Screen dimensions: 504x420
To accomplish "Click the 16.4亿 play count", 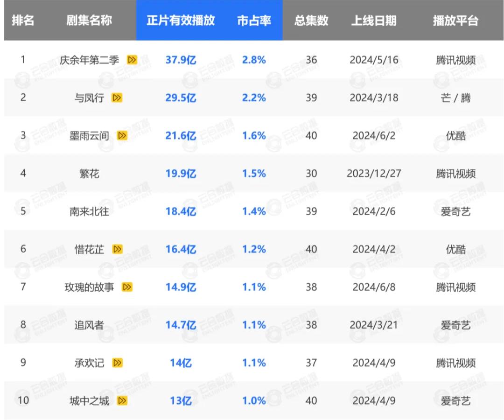I will (x=181, y=249).
